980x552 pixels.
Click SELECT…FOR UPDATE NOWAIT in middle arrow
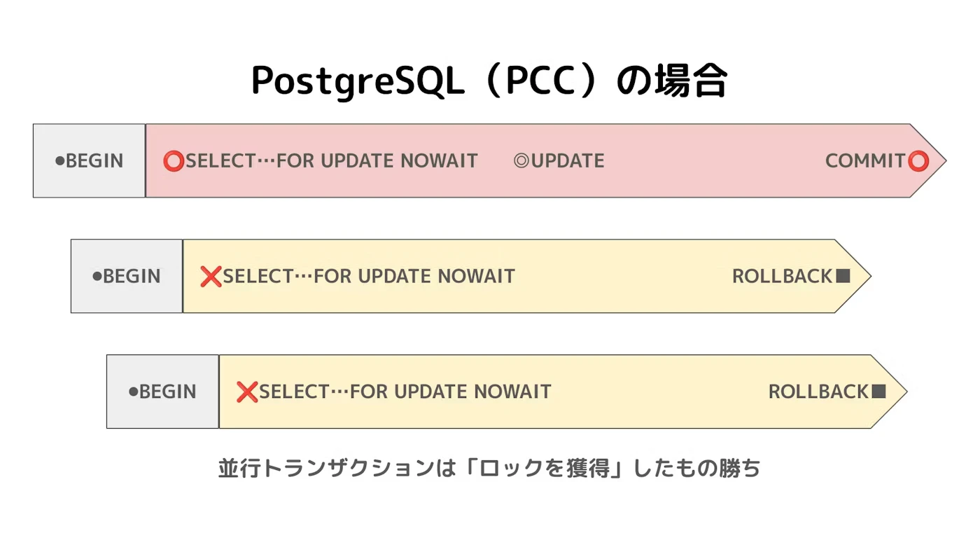tap(369, 276)
